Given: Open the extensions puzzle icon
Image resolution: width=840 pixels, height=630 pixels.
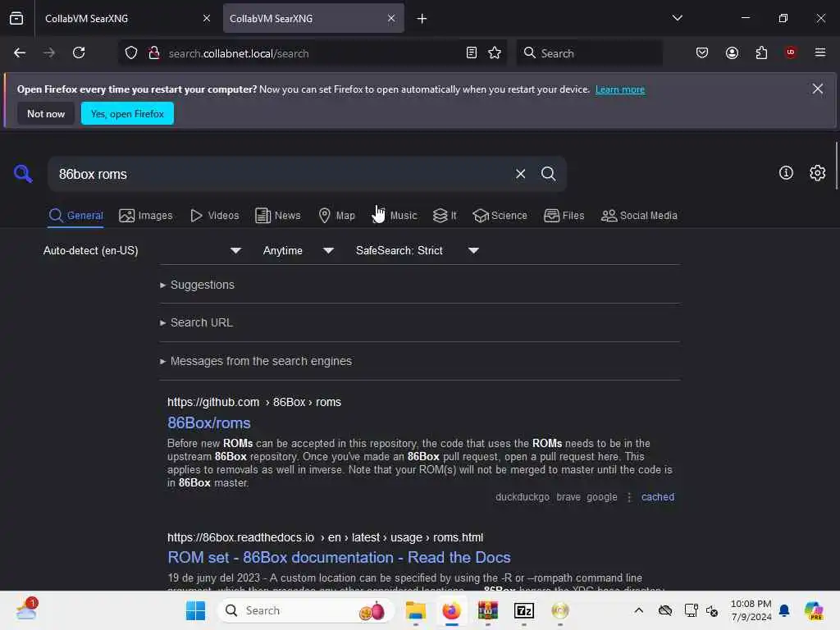Looking at the screenshot, I should pyautogui.click(x=761, y=52).
